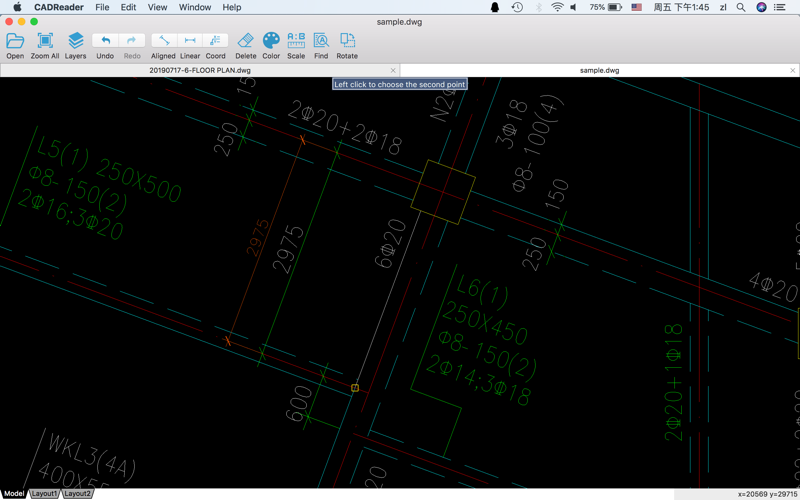
Task: Click the menu bar clock 周五 下午1:45
Action: [681, 7]
